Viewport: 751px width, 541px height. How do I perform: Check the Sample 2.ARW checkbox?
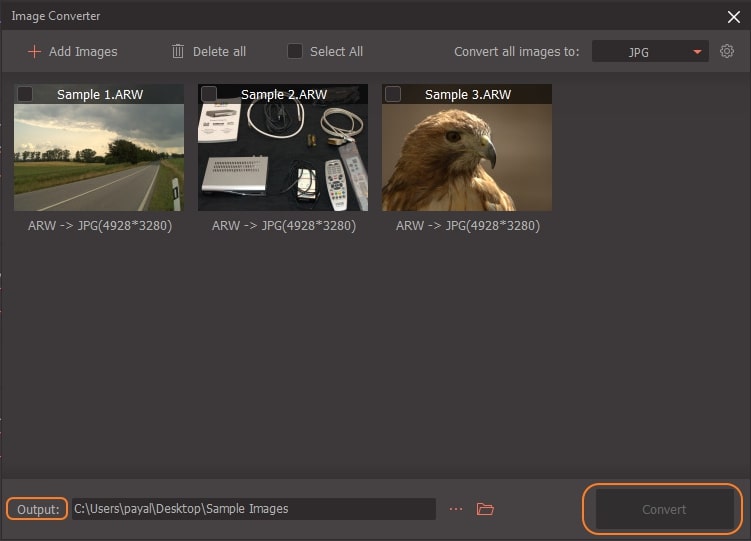[209, 94]
